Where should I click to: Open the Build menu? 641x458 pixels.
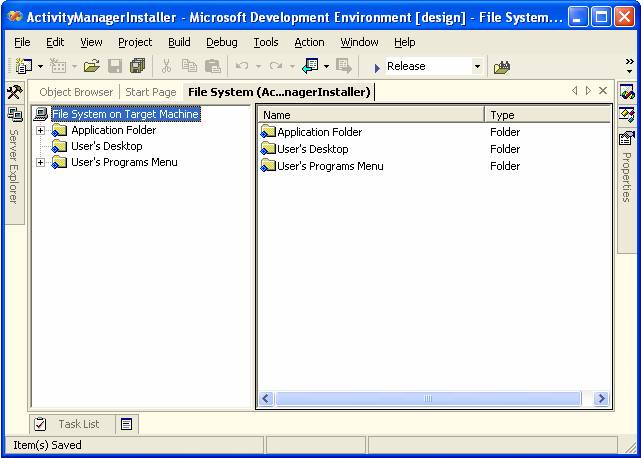pyautogui.click(x=179, y=42)
